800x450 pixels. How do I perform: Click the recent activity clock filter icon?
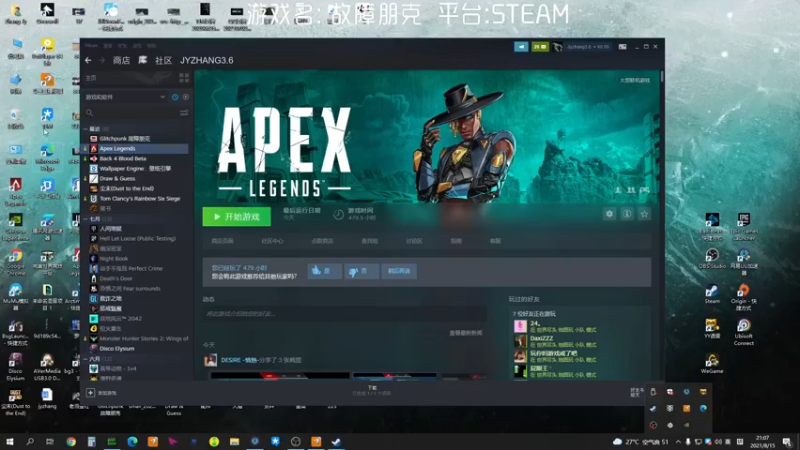[175, 97]
